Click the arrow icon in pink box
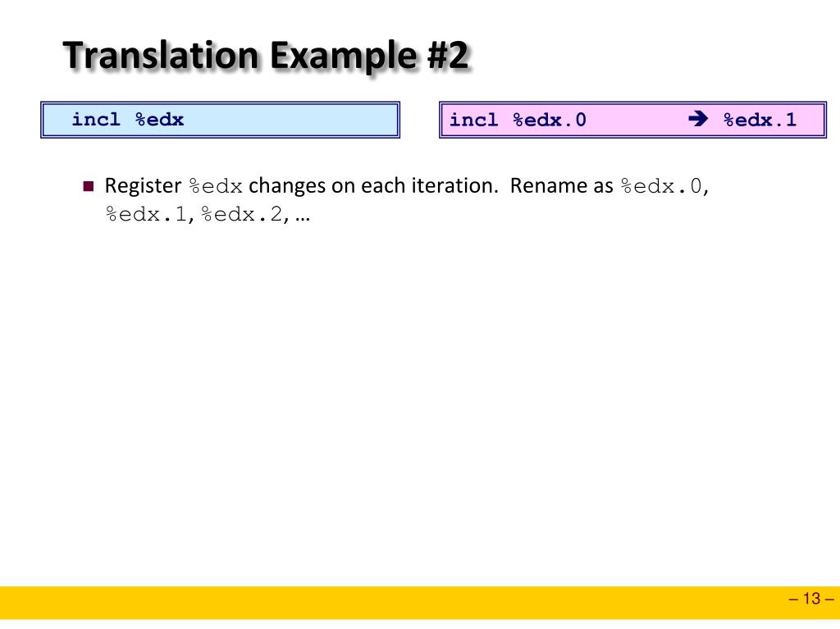This screenshot has height=629, width=840. coord(698,118)
